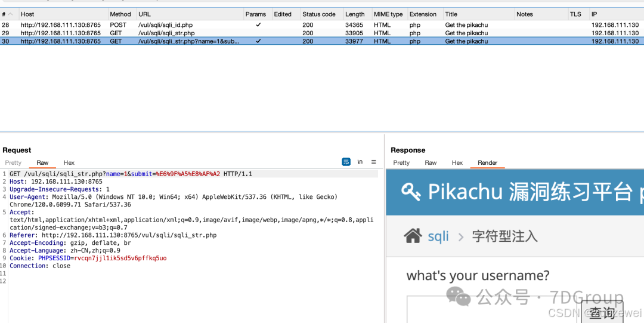Click the home icon in the breadcrumb
This screenshot has height=323, width=644.
pos(413,236)
